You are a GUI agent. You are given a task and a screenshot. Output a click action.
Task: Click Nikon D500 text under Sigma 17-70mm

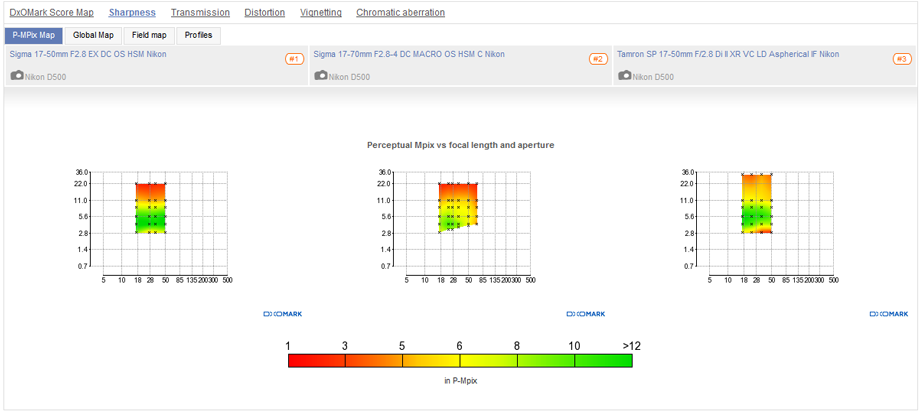[350, 77]
